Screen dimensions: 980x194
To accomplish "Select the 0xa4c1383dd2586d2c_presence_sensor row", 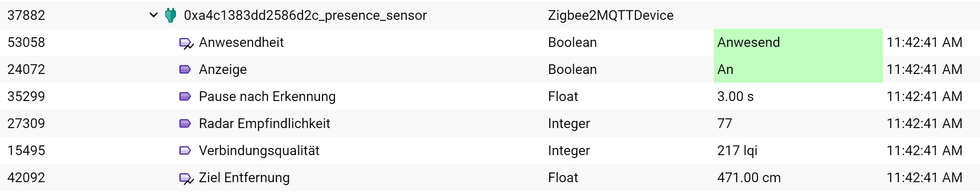I will (490, 15).
